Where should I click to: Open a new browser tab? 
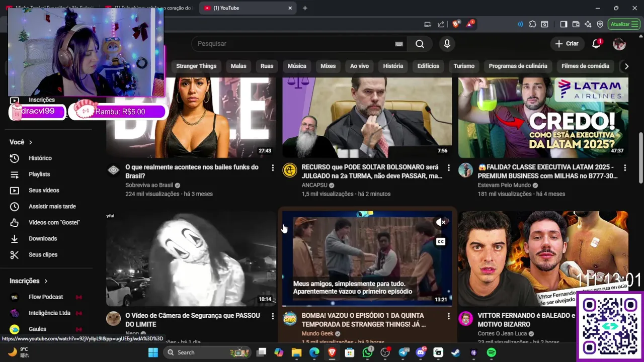point(305,8)
